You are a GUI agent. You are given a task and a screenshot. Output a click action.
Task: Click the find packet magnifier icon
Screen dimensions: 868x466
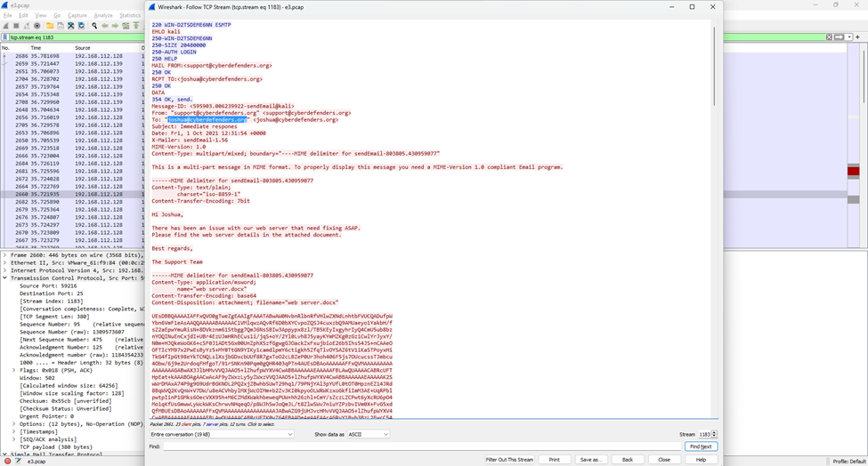coord(93,26)
